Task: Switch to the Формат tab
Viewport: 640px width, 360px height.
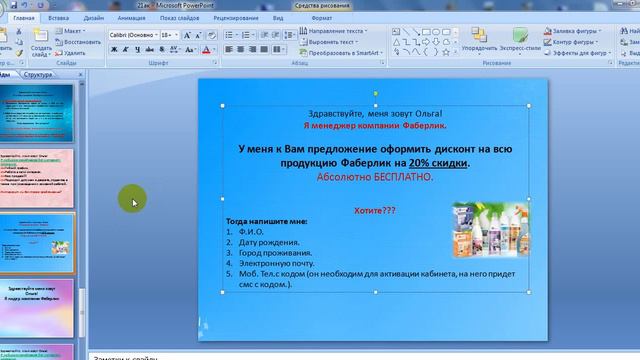Action: 322,18
